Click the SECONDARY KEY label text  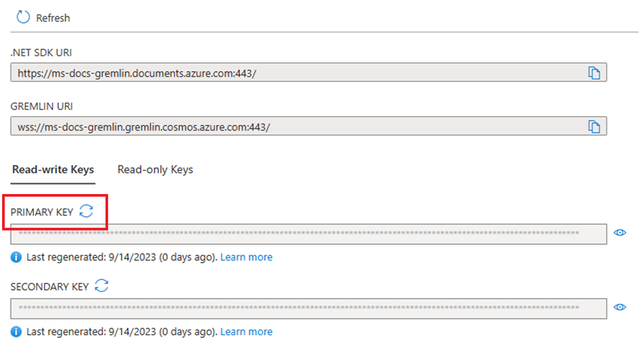point(50,287)
